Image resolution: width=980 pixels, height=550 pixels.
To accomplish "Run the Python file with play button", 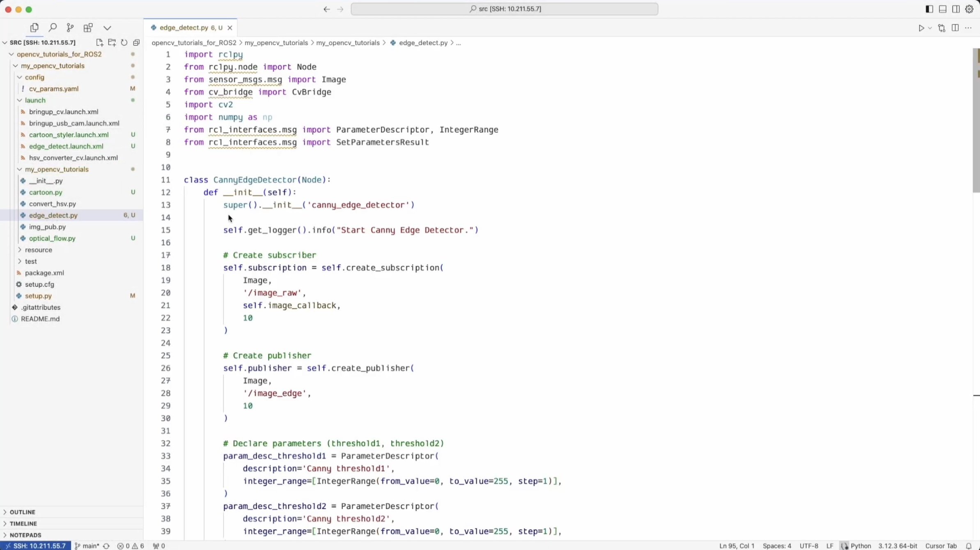I will (x=921, y=28).
